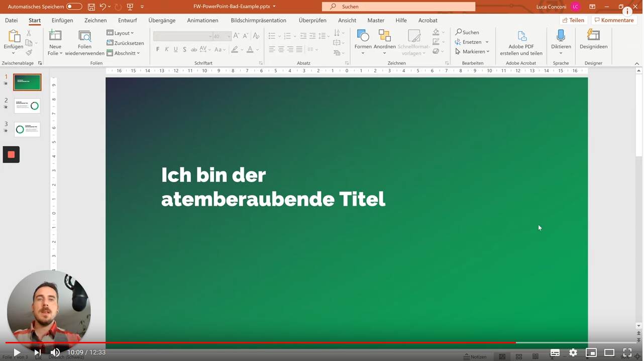This screenshot has width=644, height=361.
Task: Toggle italic formatting with the K icon
Action: pyautogui.click(x=166, y=49)
